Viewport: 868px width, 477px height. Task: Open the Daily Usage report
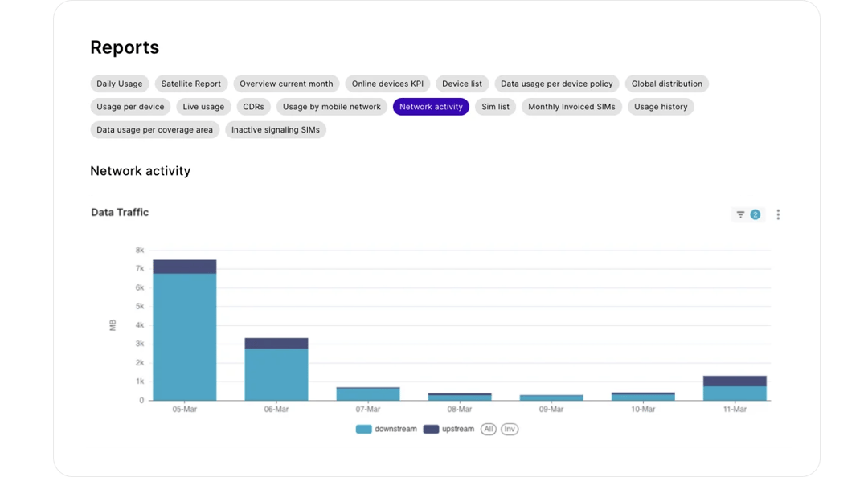120,84
